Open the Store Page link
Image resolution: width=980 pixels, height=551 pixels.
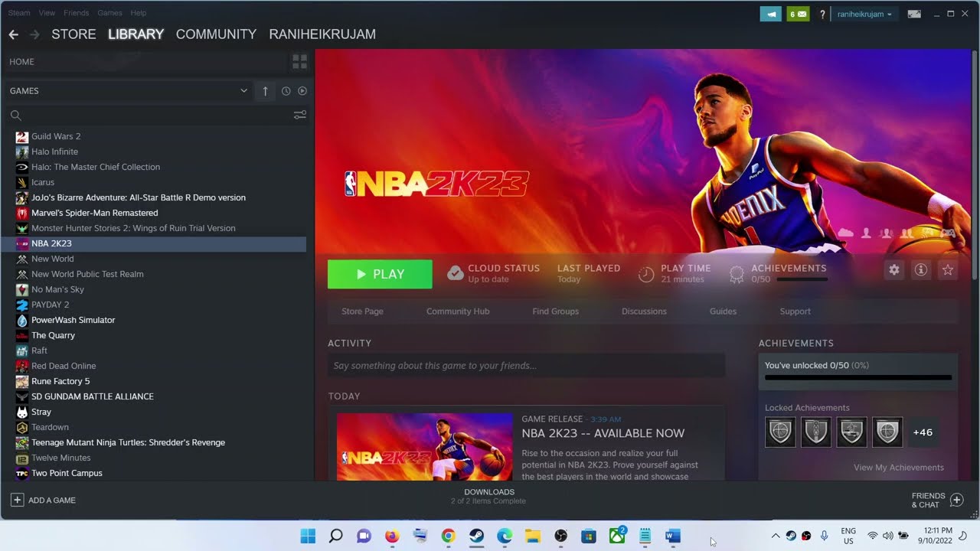(x=362, y=311)
